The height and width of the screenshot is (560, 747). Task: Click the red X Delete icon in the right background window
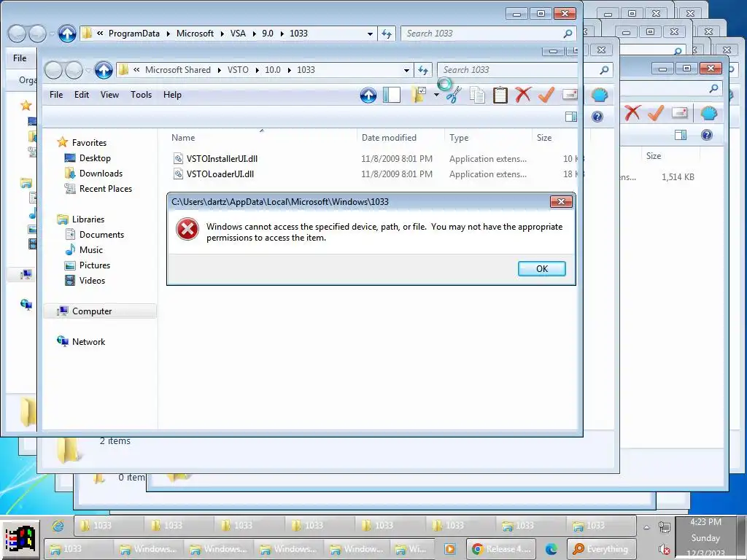[x=632, y=113]
